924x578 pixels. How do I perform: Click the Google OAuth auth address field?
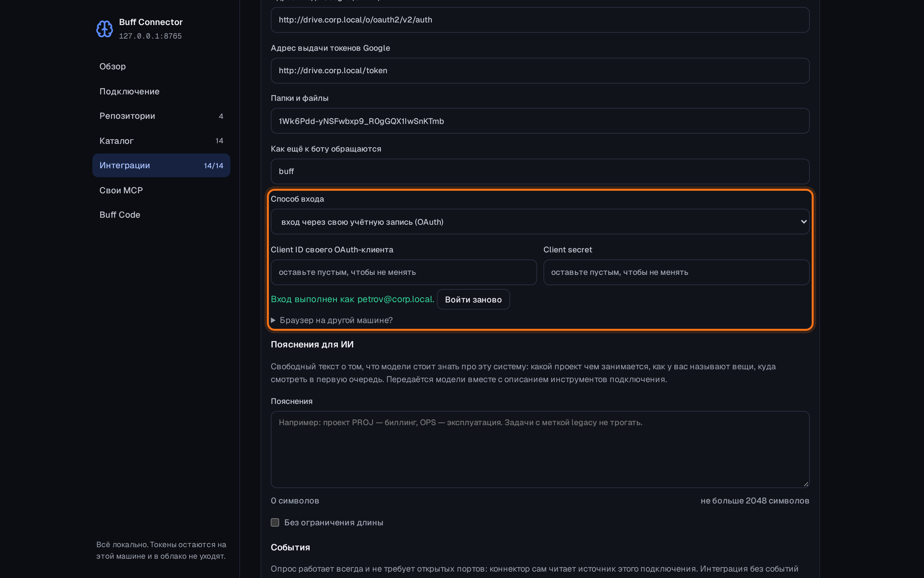tap(540, 20)
